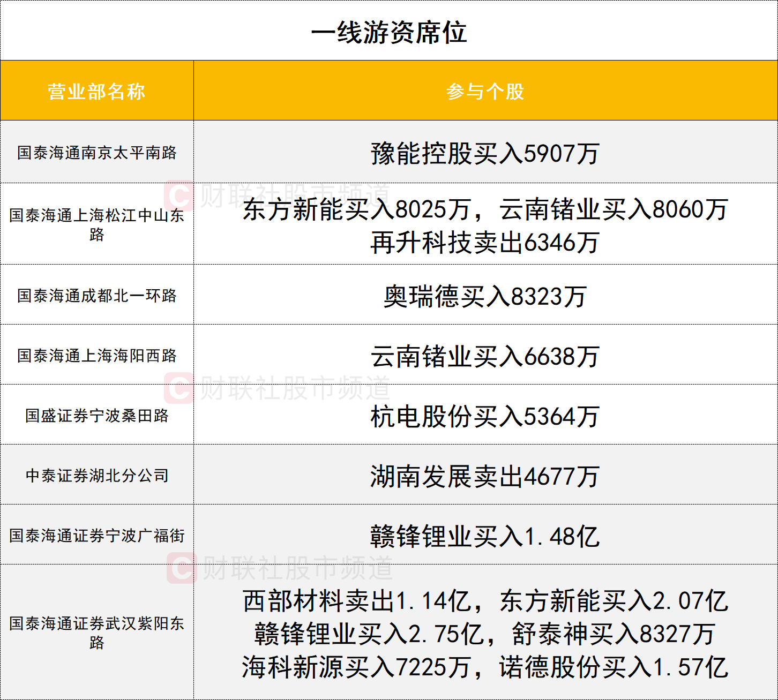Select the text "诺德股份买入1.57亿"
Viewport: 778px width, 700px height.
click(614, 667)
